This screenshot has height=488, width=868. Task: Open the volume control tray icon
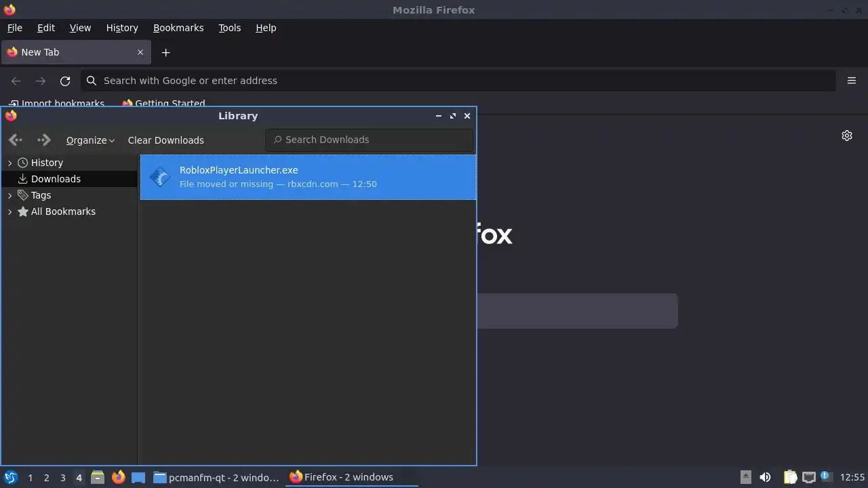point(766,477)
